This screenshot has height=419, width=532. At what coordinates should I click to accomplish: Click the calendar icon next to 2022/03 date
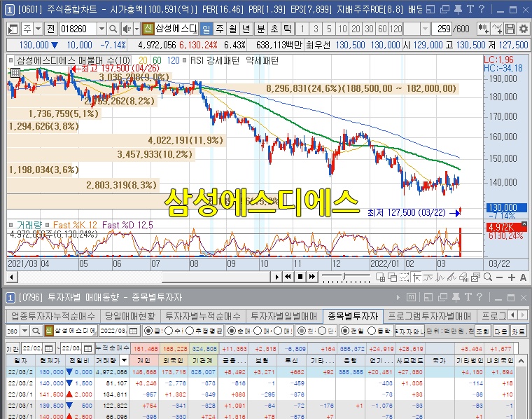133,331
